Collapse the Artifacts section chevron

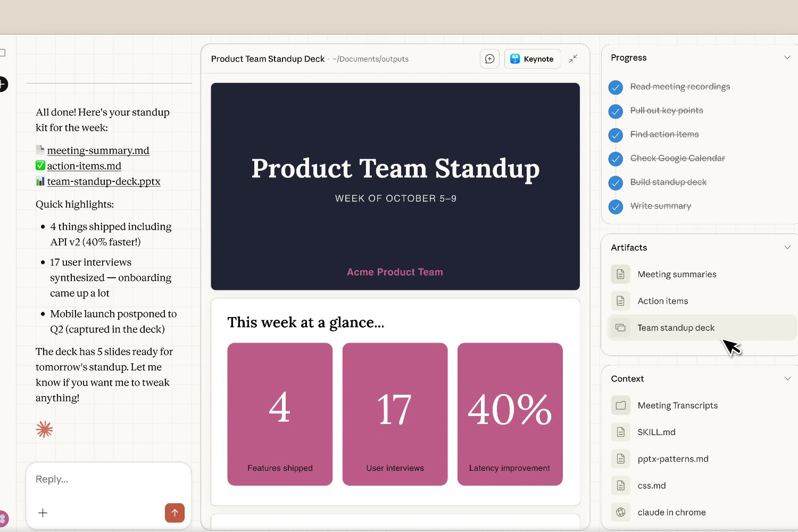[x=787, y=247]
